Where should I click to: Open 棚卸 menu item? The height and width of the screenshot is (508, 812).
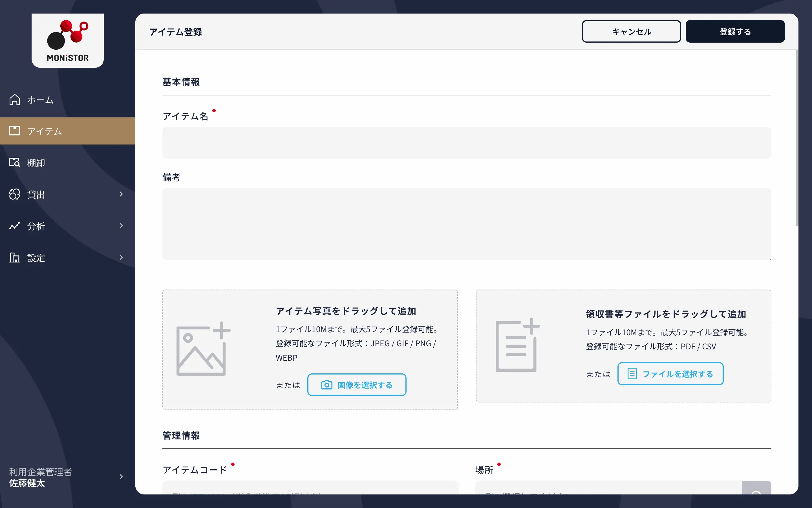(x=67, y=163)
